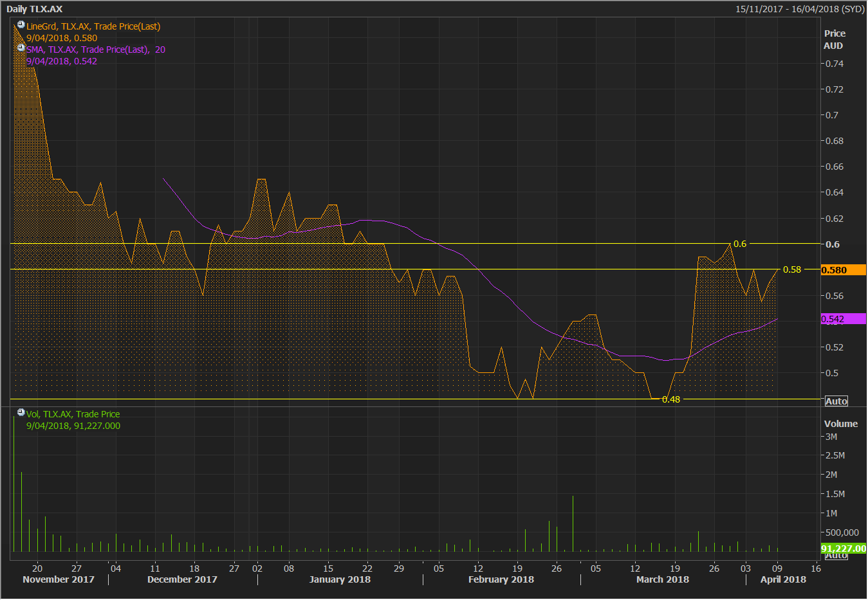The image size is (868, 600).
Task: Click the magenta 0.542 SMA price tag
Action: coord(844,319)
